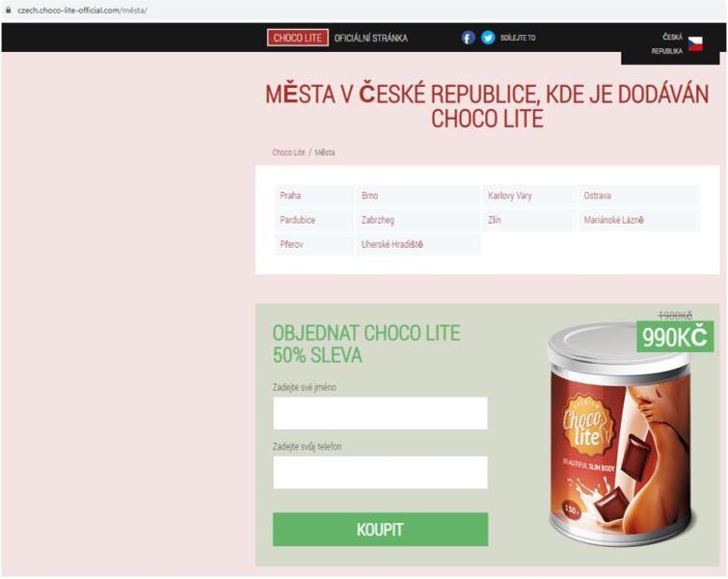Image resolution: width=728 pixels, height=579 pixels.
Task: Click the URL in the address bar
Action: (82, 11)
